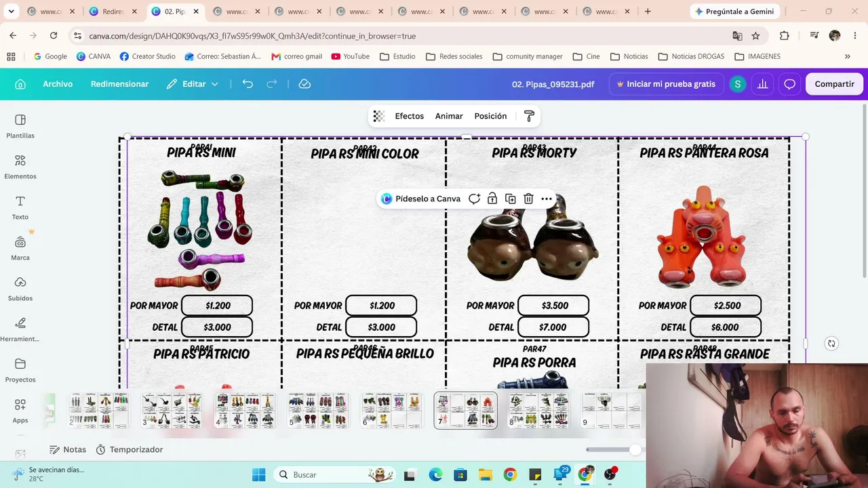Screen dimensions: 868x488
Task: Open the Posición options
Action: 490,116
